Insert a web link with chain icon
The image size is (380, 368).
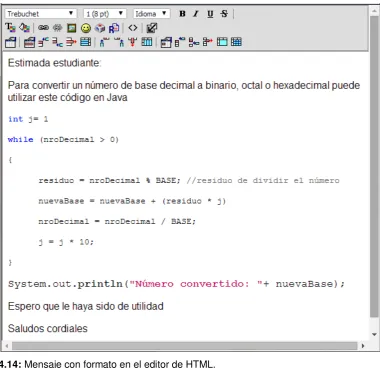(43, 28)
